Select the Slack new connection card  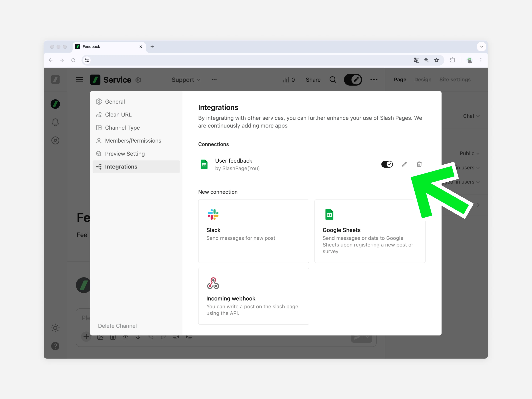click(x=253, y=231)
